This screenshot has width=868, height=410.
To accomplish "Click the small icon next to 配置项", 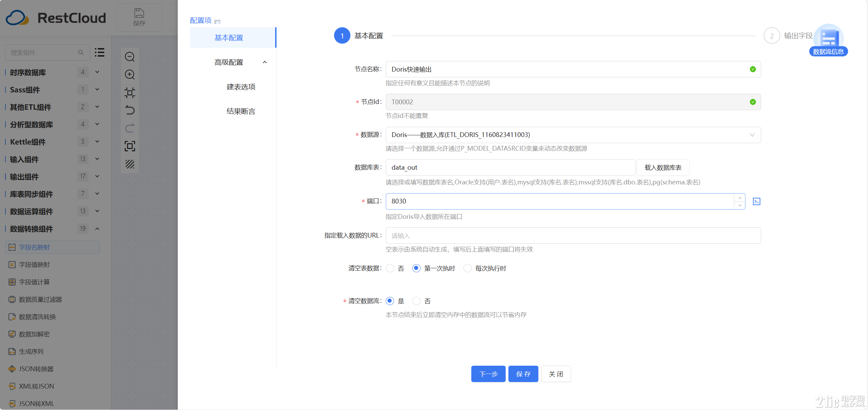I will tap(217, 21).
